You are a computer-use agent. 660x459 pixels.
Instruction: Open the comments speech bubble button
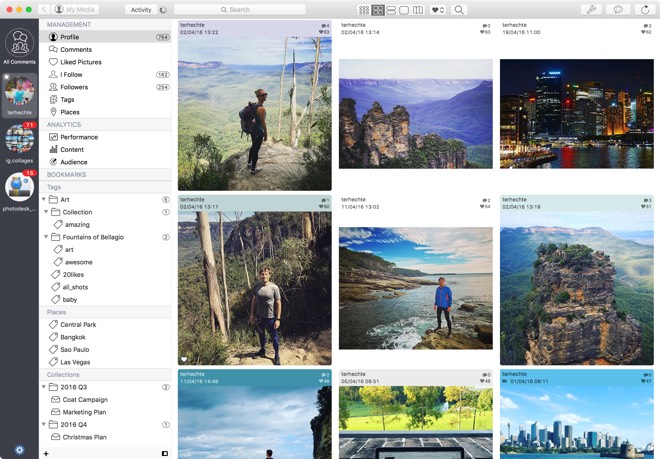click(x=618, y=9)
